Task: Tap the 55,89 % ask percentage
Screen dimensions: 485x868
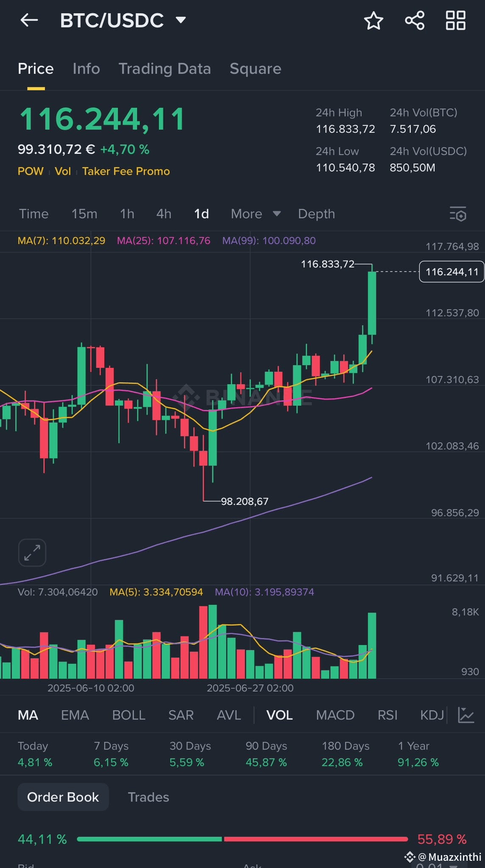Action: 442,839
